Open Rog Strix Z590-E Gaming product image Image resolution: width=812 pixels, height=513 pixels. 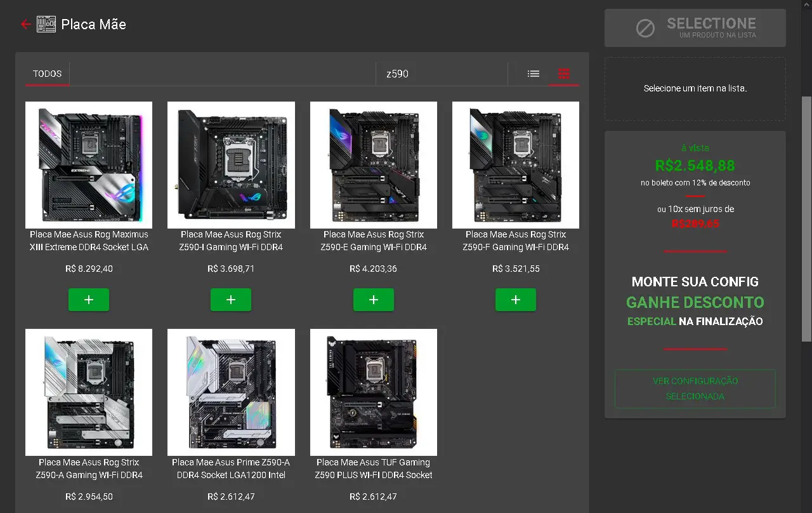point(374,165)
